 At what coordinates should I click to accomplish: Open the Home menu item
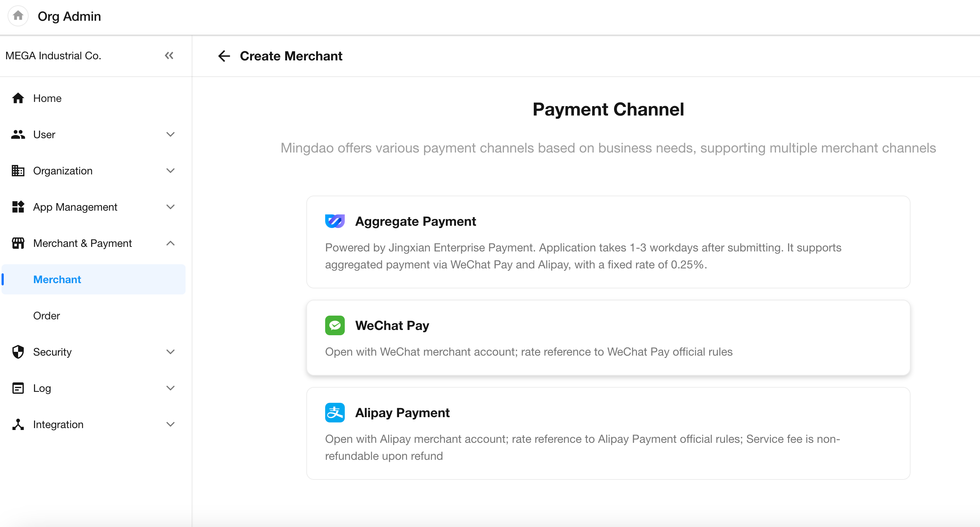click(94, 98)
